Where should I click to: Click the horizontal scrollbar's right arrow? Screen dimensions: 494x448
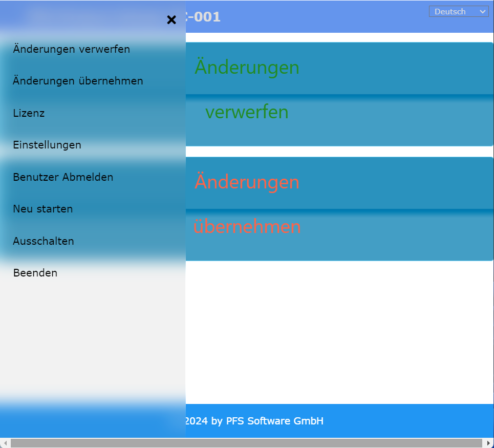[488, 443]
